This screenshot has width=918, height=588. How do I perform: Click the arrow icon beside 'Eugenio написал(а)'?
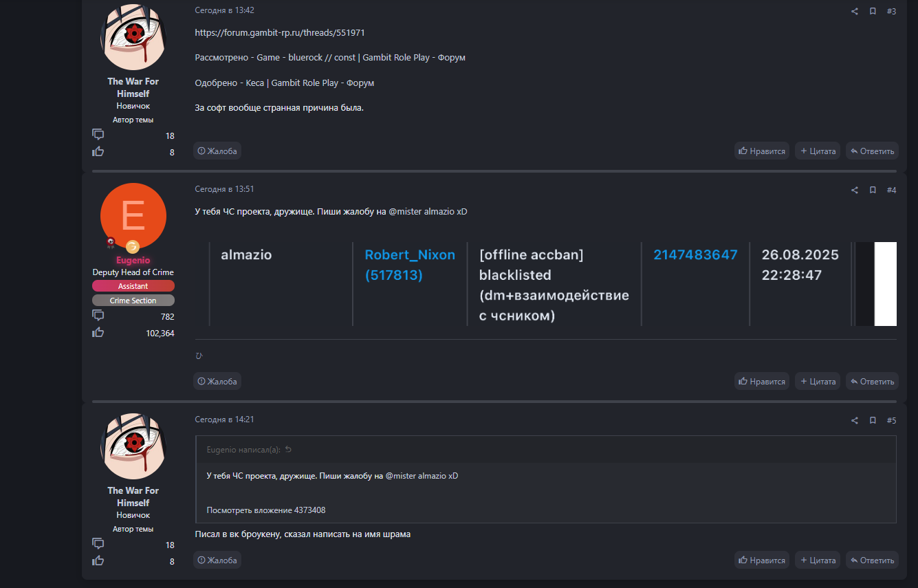pos(288,450)
